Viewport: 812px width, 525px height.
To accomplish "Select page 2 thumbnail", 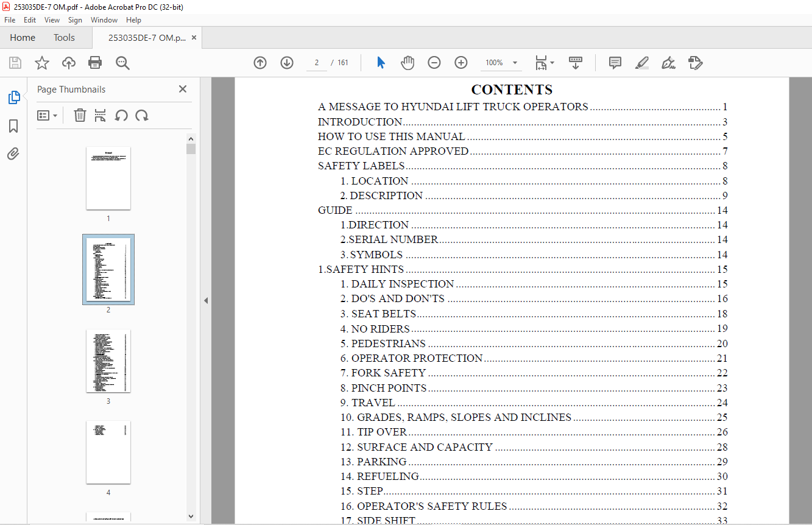I will click(108, 269).
